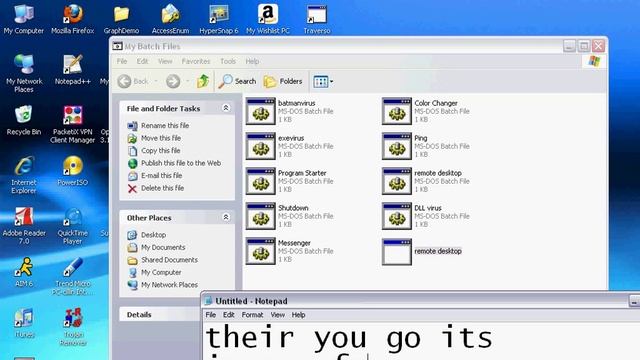Open explorer Favorites menu
Viewport: 640px width, 360px height.
[196, 61]
